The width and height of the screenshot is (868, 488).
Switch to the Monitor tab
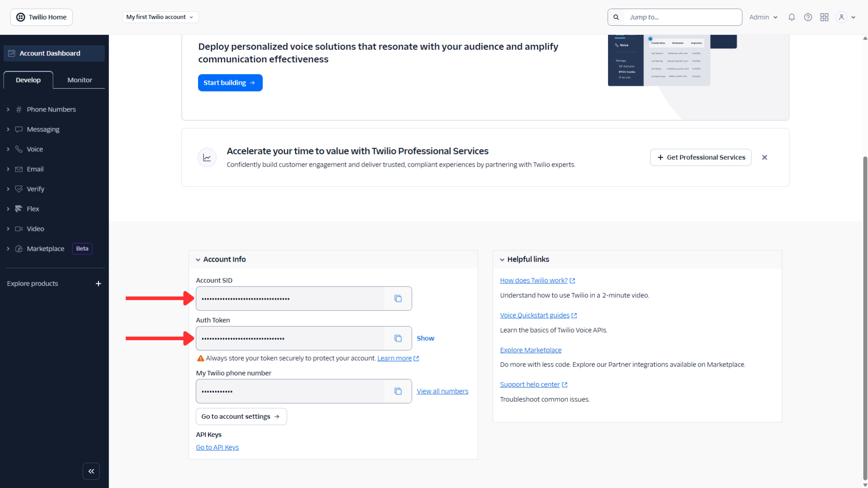79,80
